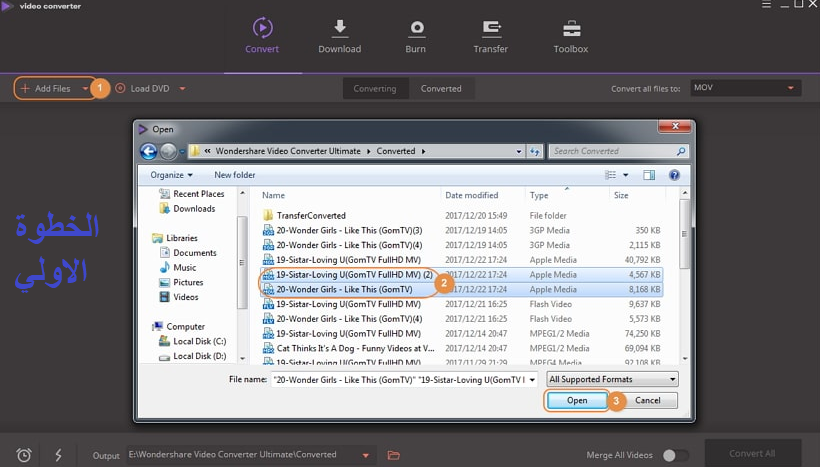This screenshot has height=467, width=820.
Task: Switch to the Converting tab
Action: [x=375, y=88]
